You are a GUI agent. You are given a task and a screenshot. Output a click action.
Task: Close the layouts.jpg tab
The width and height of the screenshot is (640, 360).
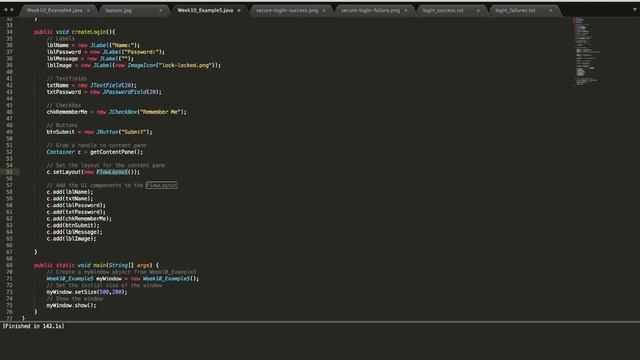point(161,11)
